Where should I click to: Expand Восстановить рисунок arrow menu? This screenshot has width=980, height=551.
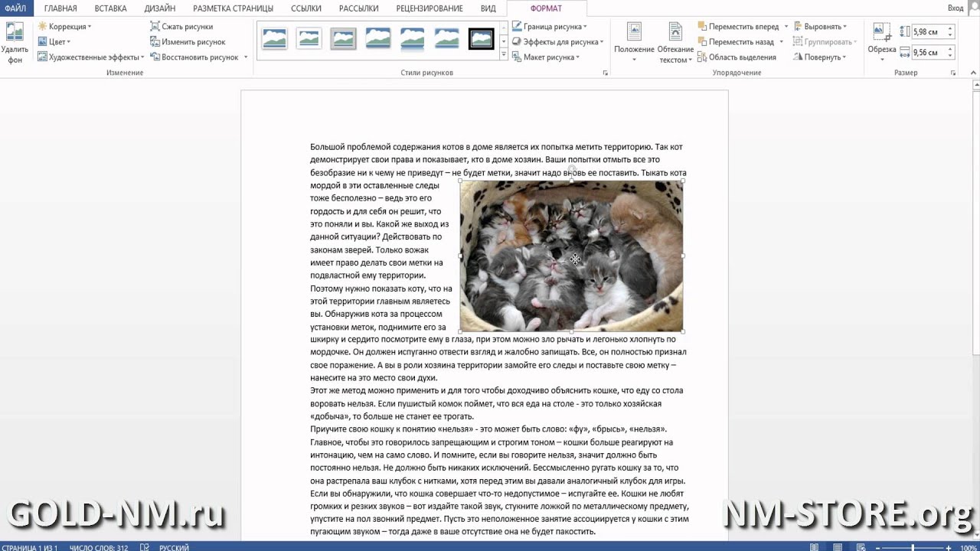[246, 57]
